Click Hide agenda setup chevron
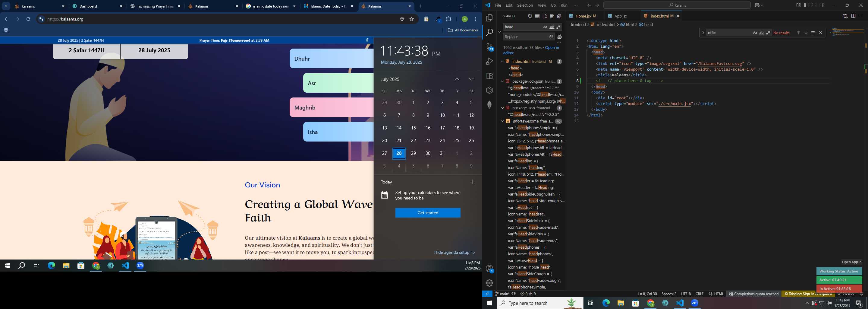The height and width of the screenshot is (309, 868). [473, 253]
